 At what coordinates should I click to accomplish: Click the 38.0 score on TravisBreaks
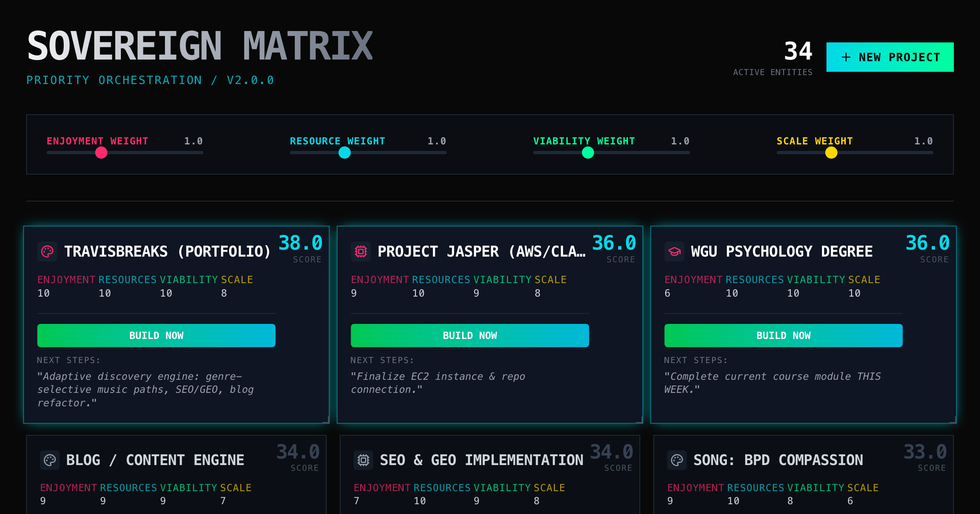[x=301, y=243]
